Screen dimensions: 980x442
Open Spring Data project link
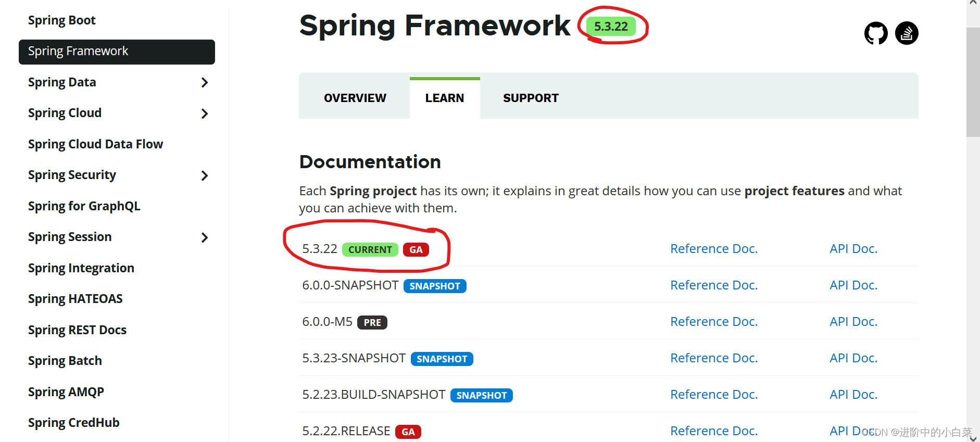click(x=62, y=82)
